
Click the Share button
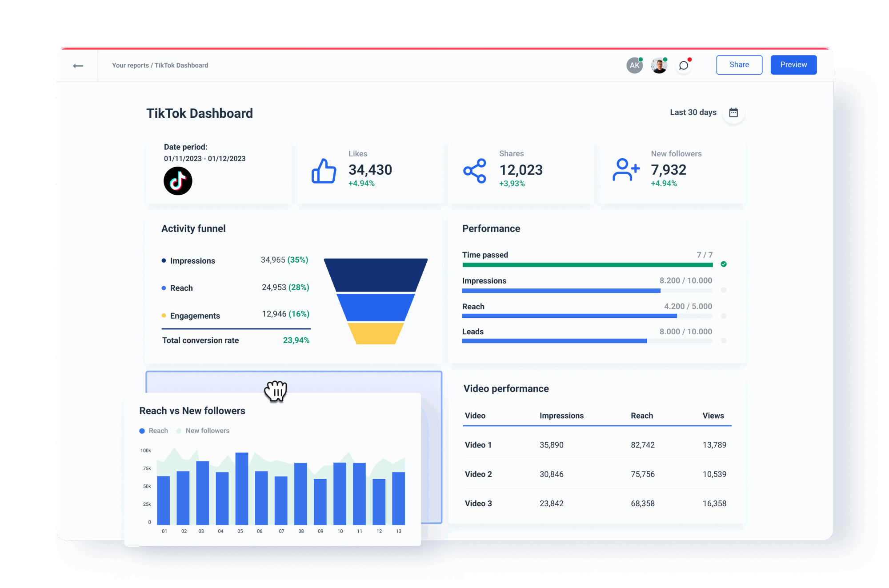(x=739, y=64)
